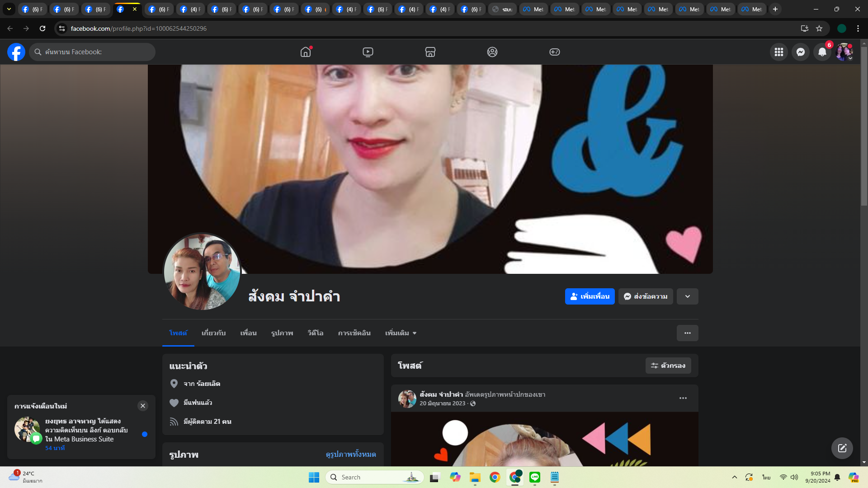Viewport: 868px width, 488px height.
Task: Click the compose new message icon
Action: click(842, 448)
